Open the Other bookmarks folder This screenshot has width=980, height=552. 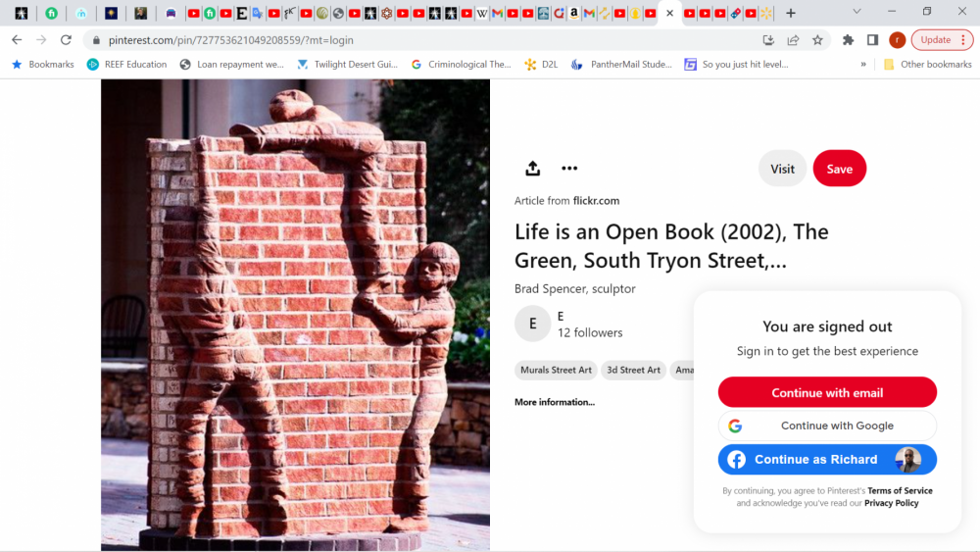(928, 64)
